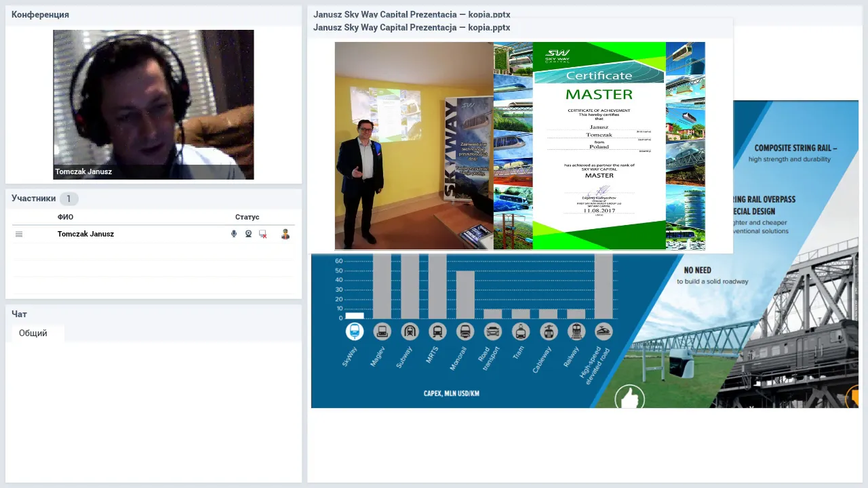Click the ФИО column header
The image size is (868, 488).
click(65, 217)
